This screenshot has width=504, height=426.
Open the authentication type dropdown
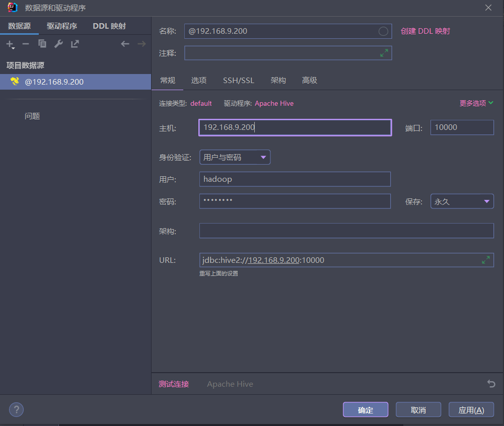pos(235,157)
